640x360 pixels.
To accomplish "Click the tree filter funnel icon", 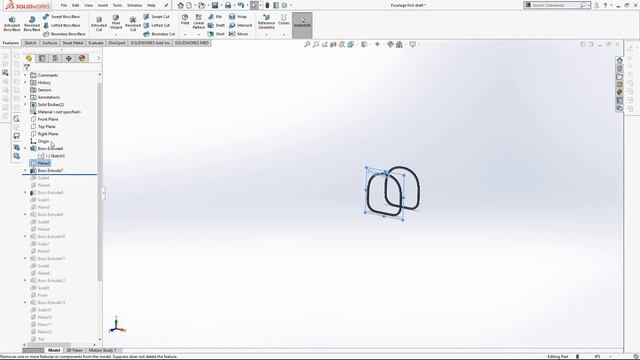I will coord(27,67).
